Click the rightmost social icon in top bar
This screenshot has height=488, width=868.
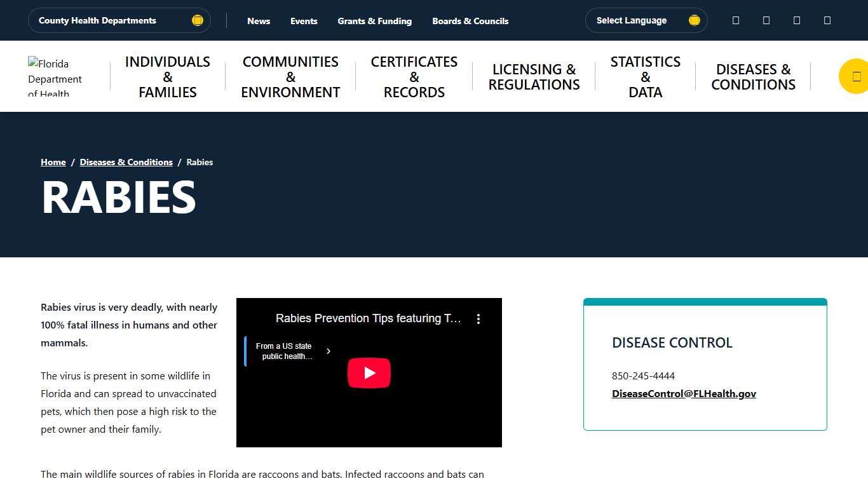(x=827, y=20)
